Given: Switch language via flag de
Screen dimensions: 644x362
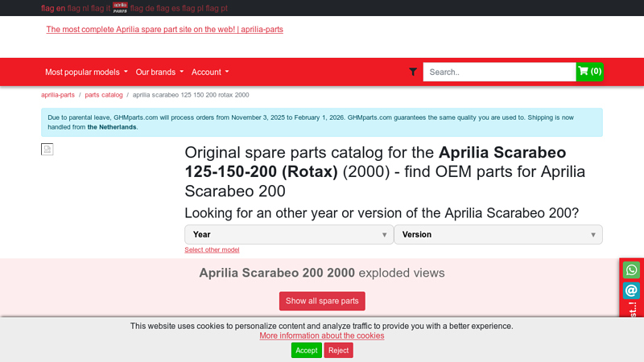Looking at the screenshot, I should pos(142,8).
